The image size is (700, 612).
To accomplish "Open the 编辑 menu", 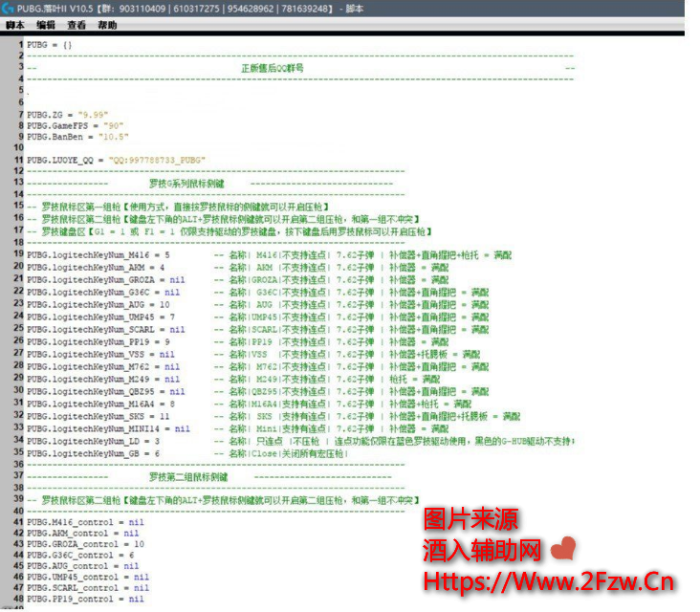I will [x=45, y=25].
